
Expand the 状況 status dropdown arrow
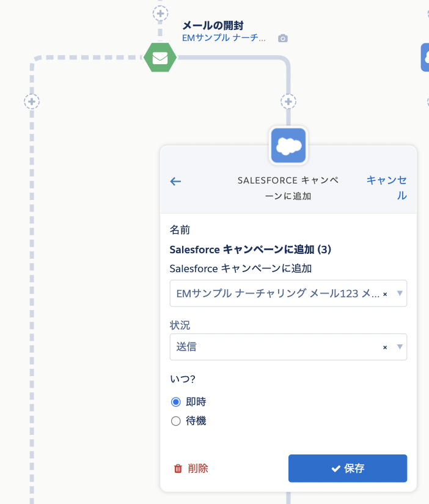point(400,346)
